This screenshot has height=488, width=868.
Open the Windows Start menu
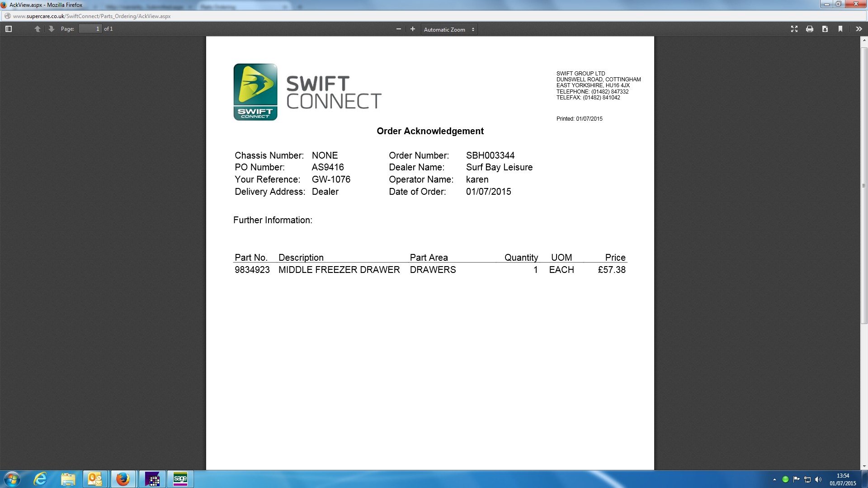click(12, 479)
